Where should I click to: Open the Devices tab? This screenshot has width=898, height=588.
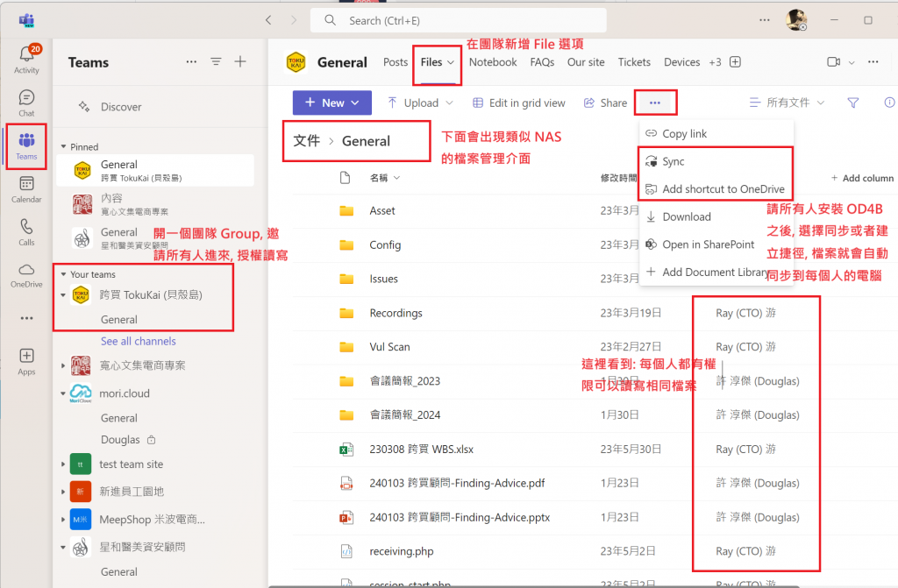[x=681, y=62]
